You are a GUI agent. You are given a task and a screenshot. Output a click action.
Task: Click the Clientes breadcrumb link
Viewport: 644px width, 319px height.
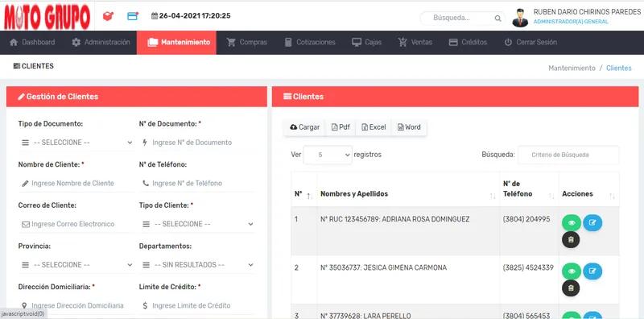point(618,68)
